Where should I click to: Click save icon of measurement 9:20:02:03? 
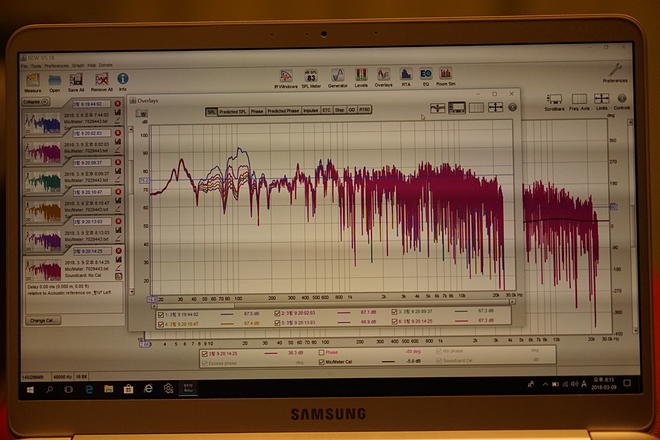click(x=118, y=141)
